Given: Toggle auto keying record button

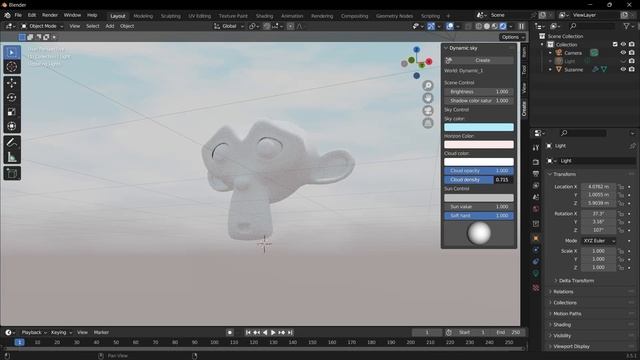Looking at the screenshot, I should [x=230, y=333].
